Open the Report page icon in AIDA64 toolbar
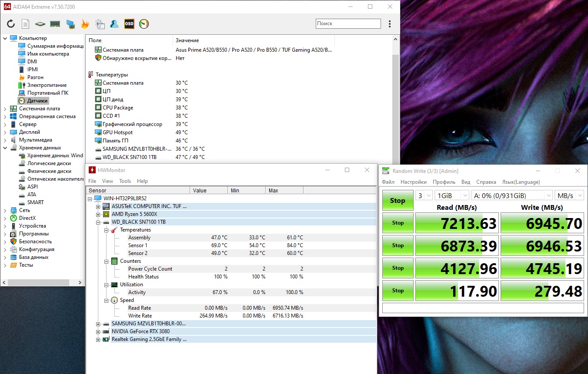588x374 pixels. click(x=26, y=24)
